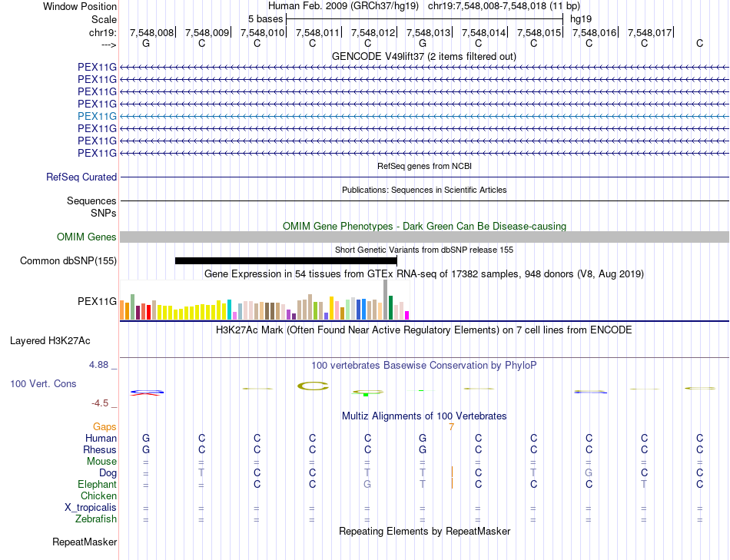The image size is (730, 560).
Task: Click the dark green GTEx expression bar
Action: [x=390, y=308]
